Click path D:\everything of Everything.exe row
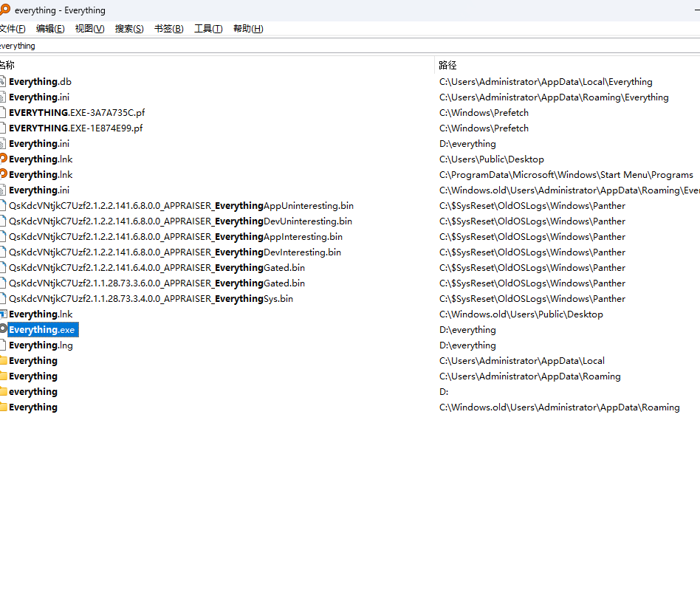This screenshot has width=700, height=592. click(467, 330)
